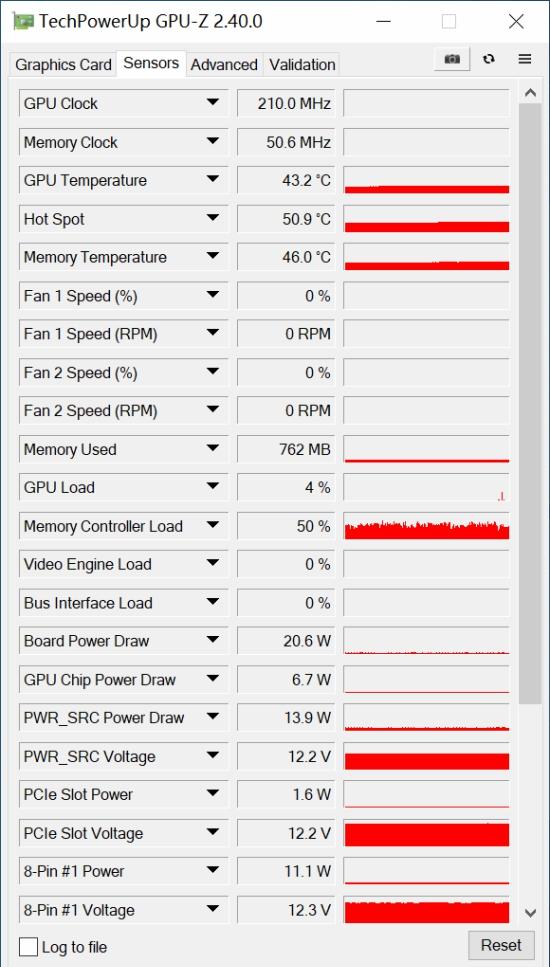Viewport: 550px width, 967px height.
Task: Switch to the Graphics Card tab
Action: pyautogui.click(x=64, y=65)
